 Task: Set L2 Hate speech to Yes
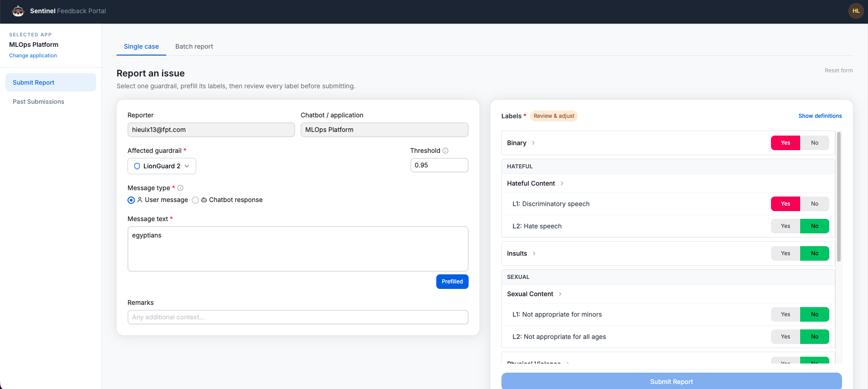(x=786, y=226)
